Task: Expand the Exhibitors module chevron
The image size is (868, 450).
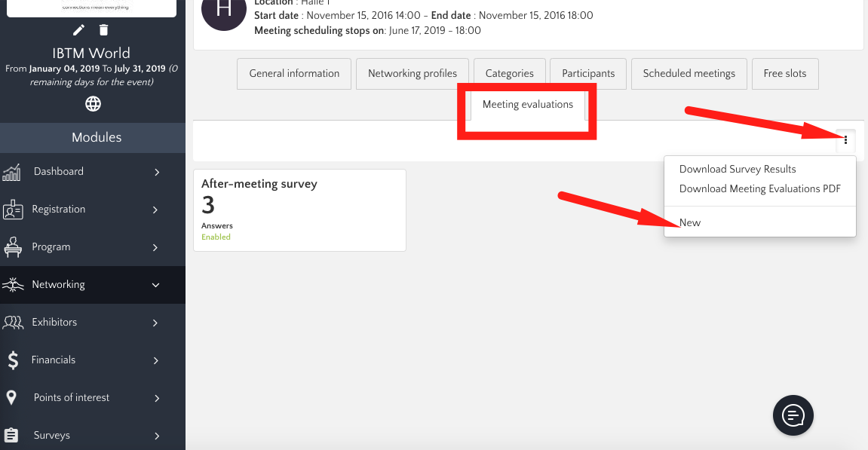Action: [156, 323]
